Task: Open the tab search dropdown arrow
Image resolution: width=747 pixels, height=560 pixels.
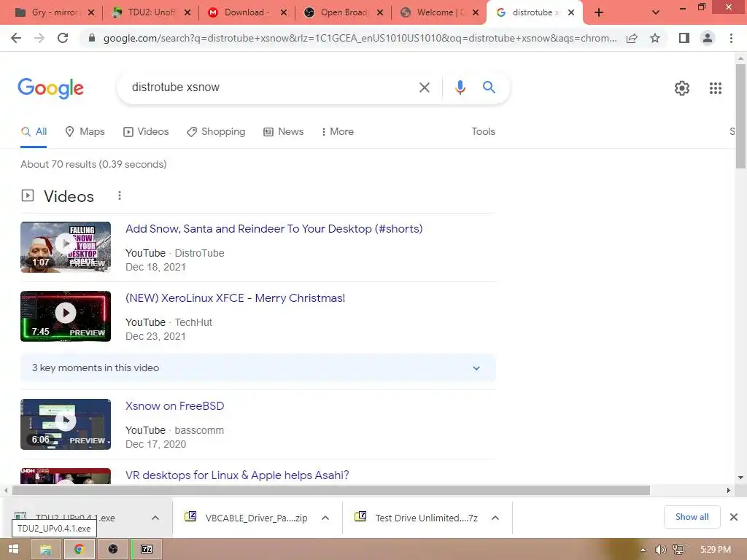Action: point(656,12)
